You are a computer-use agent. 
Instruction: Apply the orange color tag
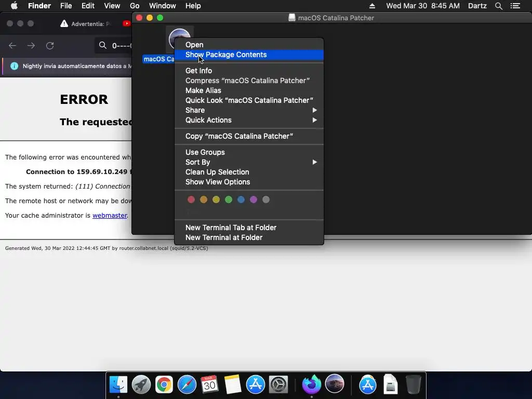tap(204, 199)
